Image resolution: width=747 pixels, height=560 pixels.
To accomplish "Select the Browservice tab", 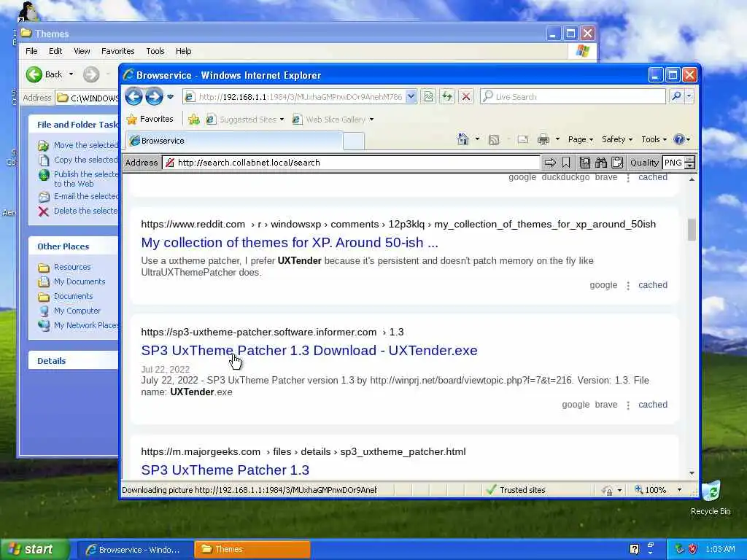I will 234,141.
